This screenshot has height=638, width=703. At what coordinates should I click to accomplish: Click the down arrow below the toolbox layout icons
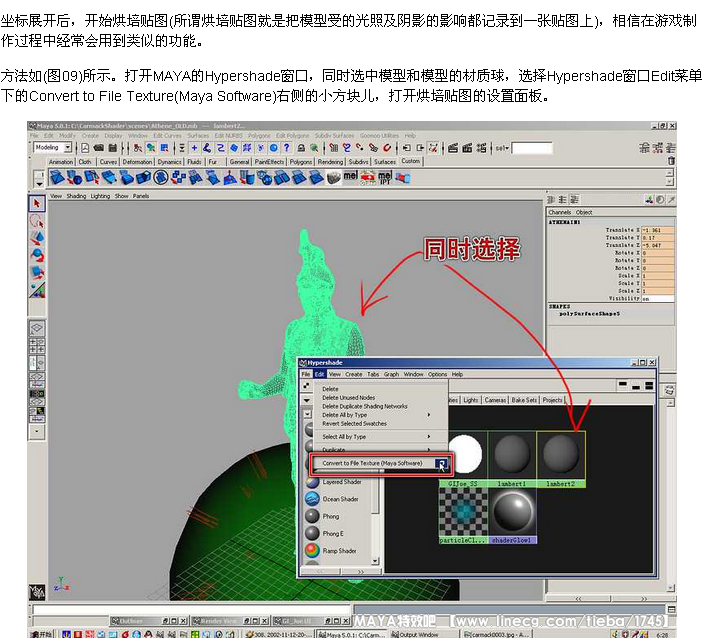[37, 432]
